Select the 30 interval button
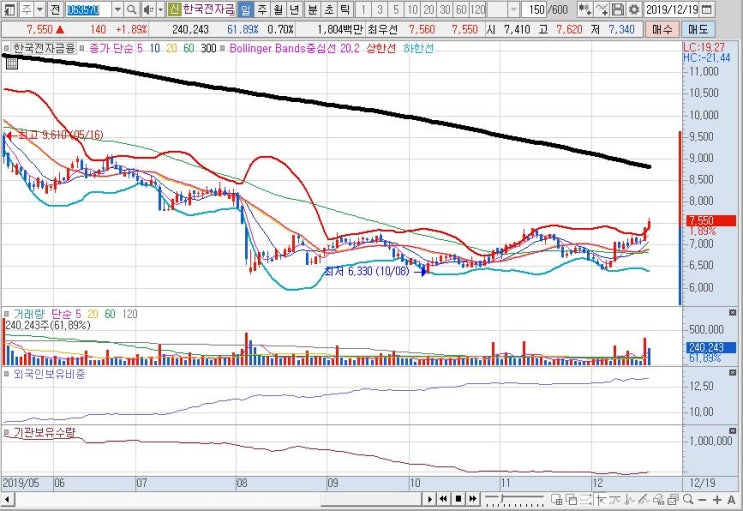The height and width of the screenshot is (511, 743). click(445, 9)
